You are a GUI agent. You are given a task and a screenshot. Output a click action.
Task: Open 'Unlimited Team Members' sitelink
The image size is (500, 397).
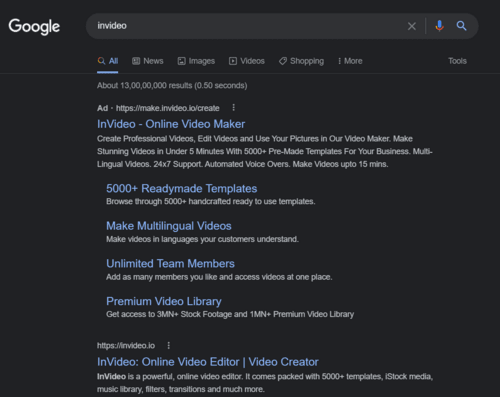pyautogui.click(x=170, y=264)
